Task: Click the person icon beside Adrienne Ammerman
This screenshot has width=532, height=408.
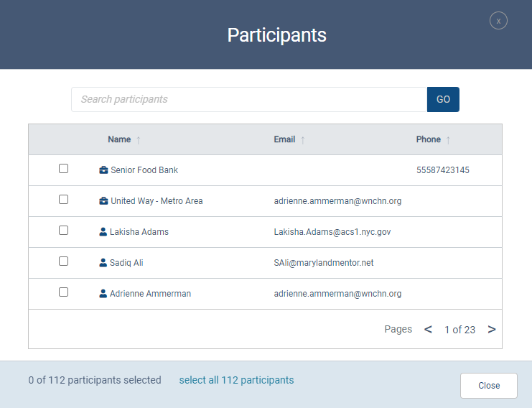Action: coord(103,294)
